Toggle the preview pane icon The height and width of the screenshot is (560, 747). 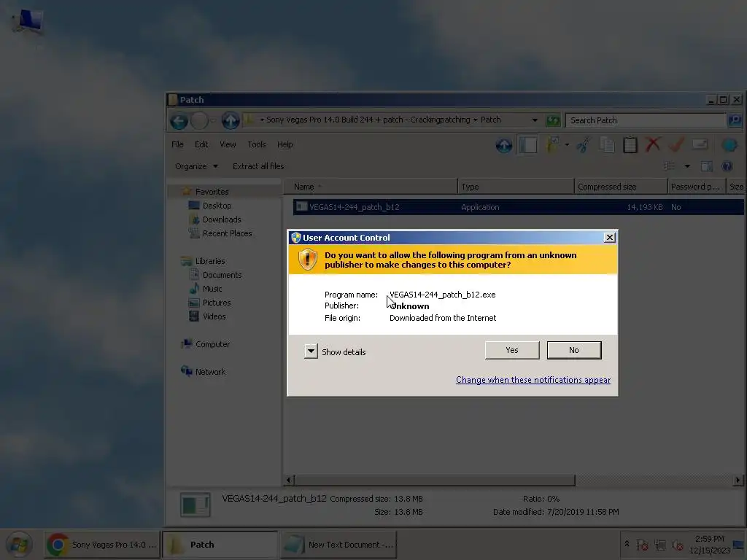tap(707, 166)
